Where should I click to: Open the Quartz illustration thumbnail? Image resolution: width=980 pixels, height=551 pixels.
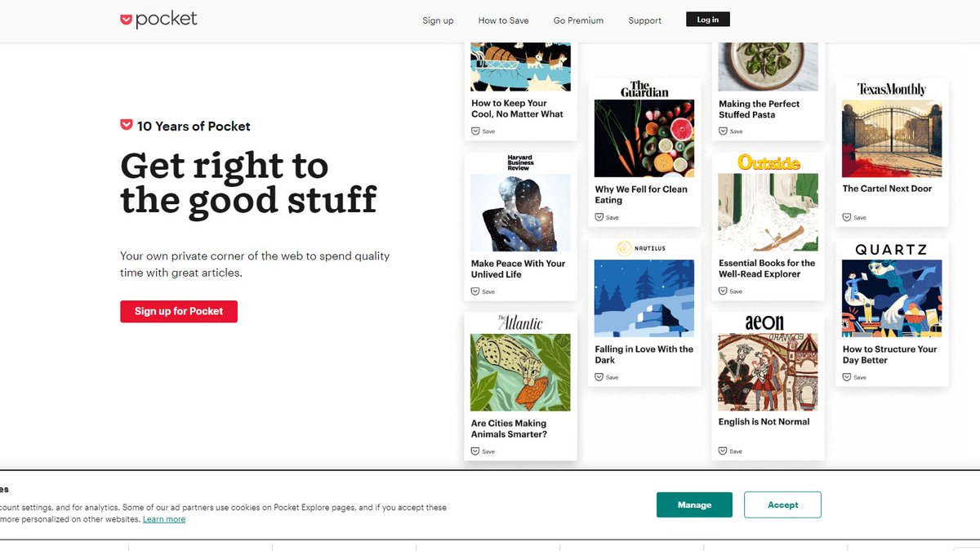click(x=892, y=298)
